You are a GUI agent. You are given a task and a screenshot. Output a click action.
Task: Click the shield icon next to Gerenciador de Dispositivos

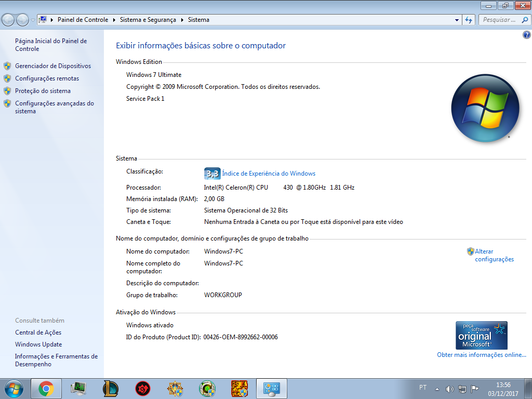7,66
